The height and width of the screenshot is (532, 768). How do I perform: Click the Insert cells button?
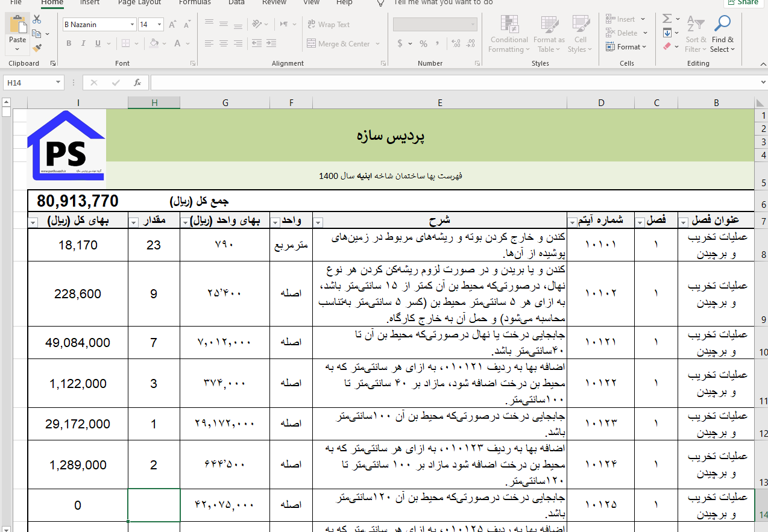click(625, 19)
